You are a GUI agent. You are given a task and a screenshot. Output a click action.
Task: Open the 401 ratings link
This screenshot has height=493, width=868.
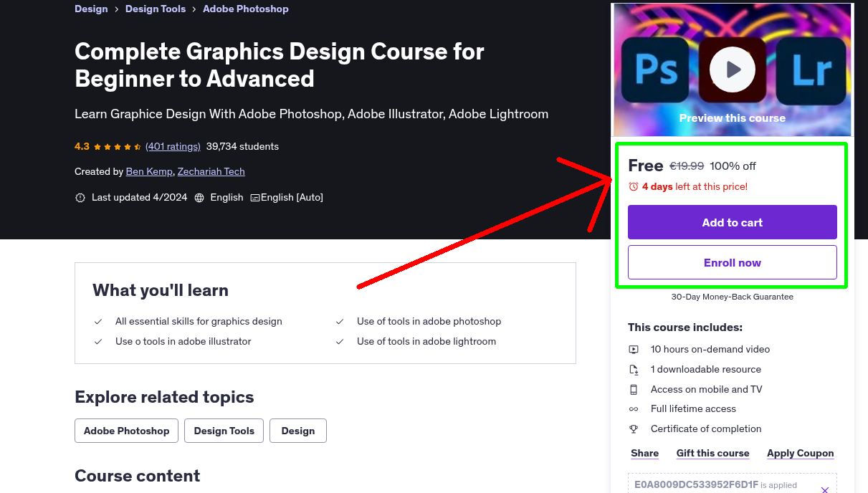(x=173, y=146)
